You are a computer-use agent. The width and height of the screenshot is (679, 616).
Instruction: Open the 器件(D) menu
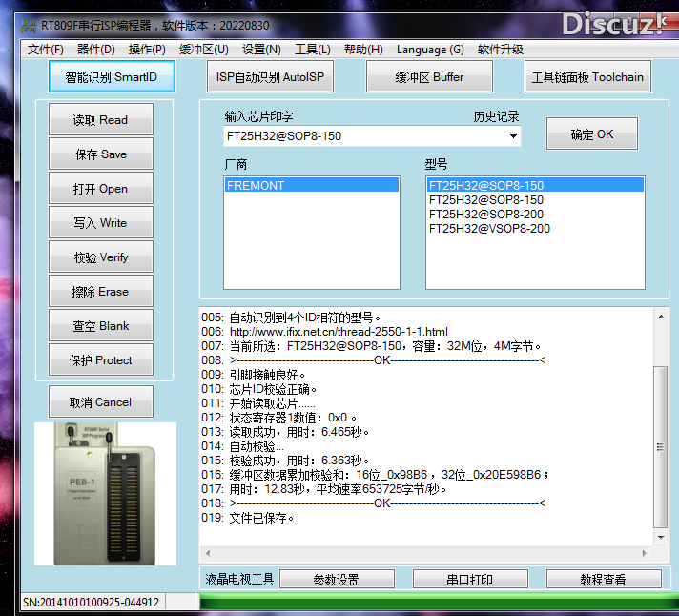[x=95, y=50]
